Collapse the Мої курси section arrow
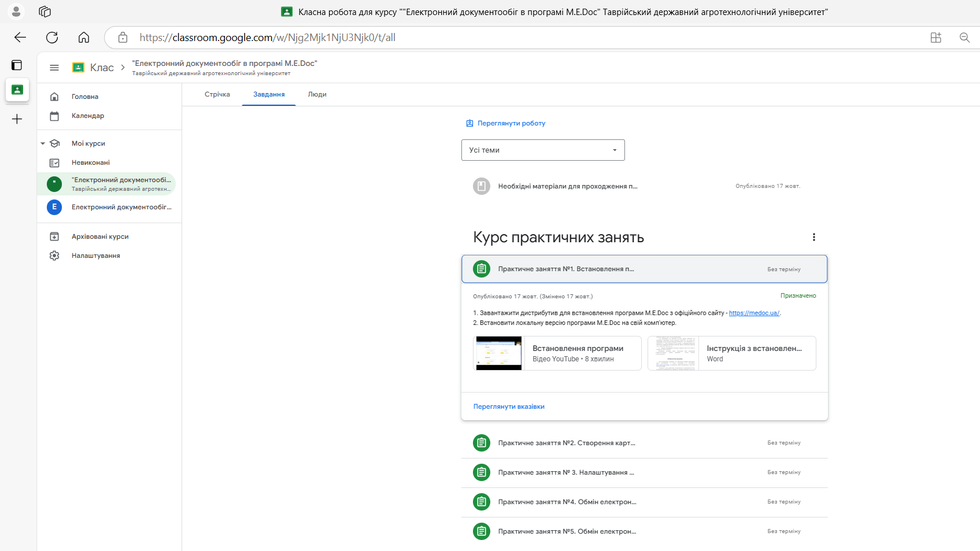This screenshot has height=551, width=980. click(x=43, y=143)
